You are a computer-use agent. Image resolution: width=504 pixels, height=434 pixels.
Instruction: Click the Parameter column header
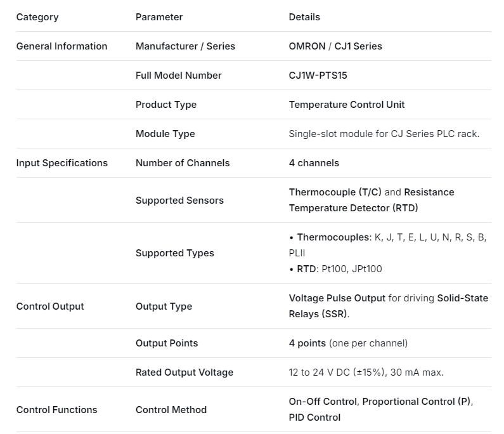pyautogui.click(x=159, y=17)
